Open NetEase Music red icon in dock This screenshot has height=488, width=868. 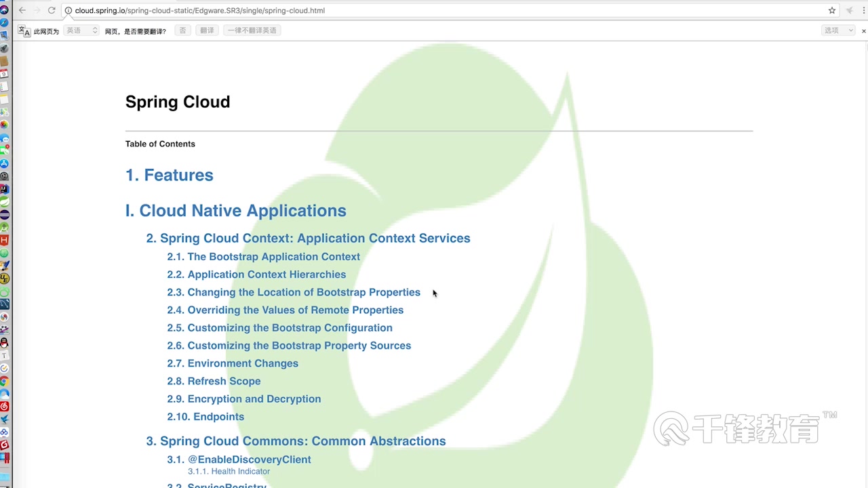pyautogui.click(x=4, y=407)
